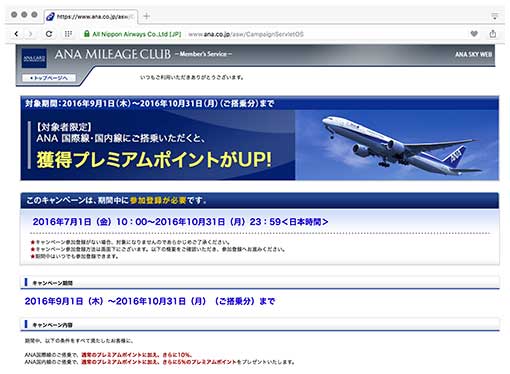Screen dimensions: 510x374
Task: Click the キャンペーン内容 section heading
Action: [x=52, y=325]
